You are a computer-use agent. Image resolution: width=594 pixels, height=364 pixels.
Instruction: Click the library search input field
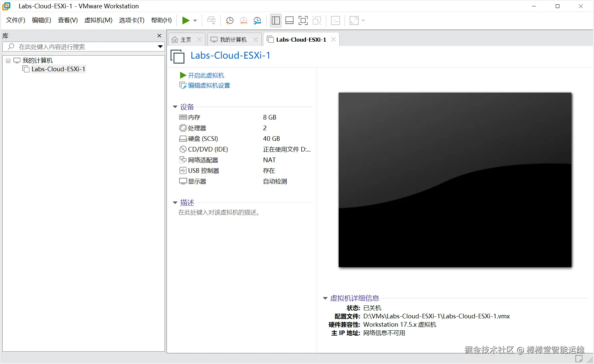(x=83, y=47)
